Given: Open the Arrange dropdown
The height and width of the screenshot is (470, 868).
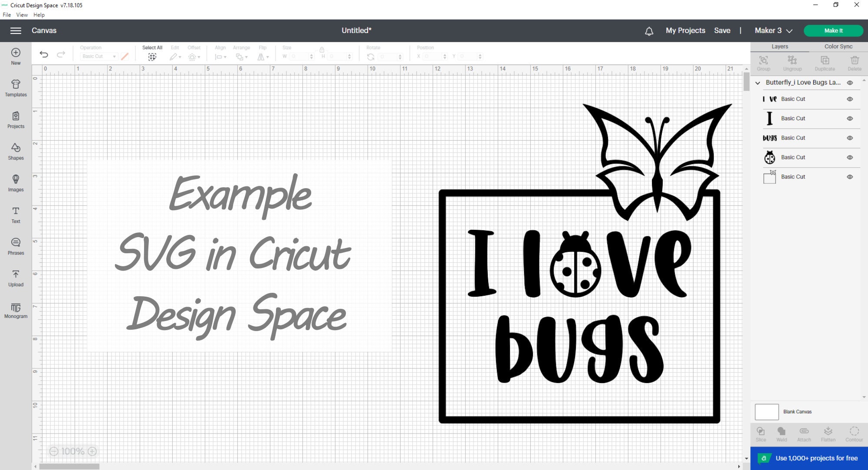Looking at the screenshot, I should pos(242,57).
